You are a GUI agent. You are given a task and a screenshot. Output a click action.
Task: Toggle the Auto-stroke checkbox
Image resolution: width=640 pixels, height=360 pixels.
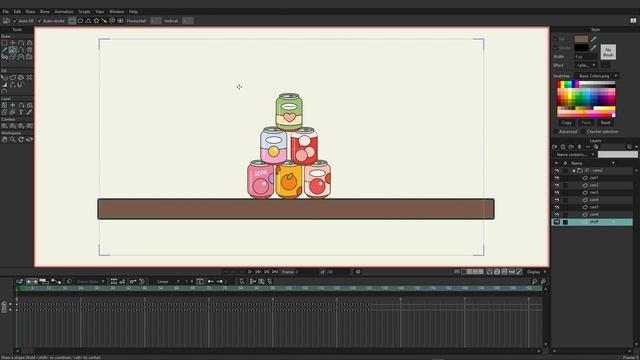click(x=40, y=21)
